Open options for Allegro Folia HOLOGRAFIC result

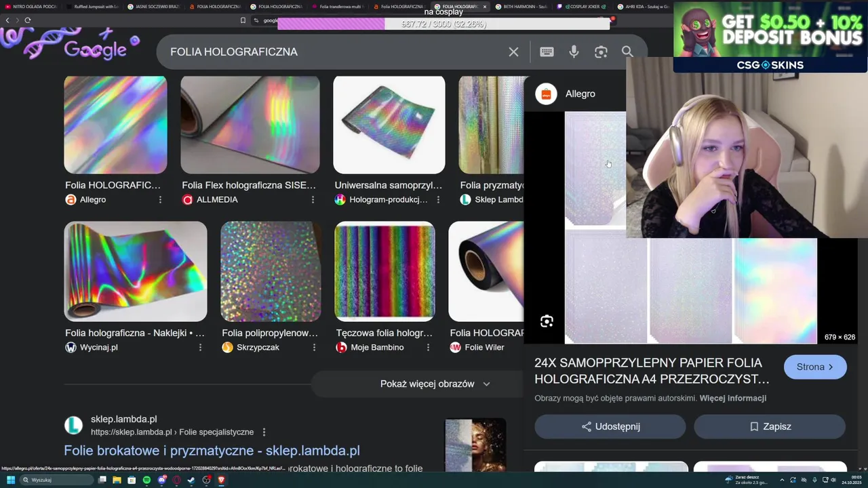(160, 199)
